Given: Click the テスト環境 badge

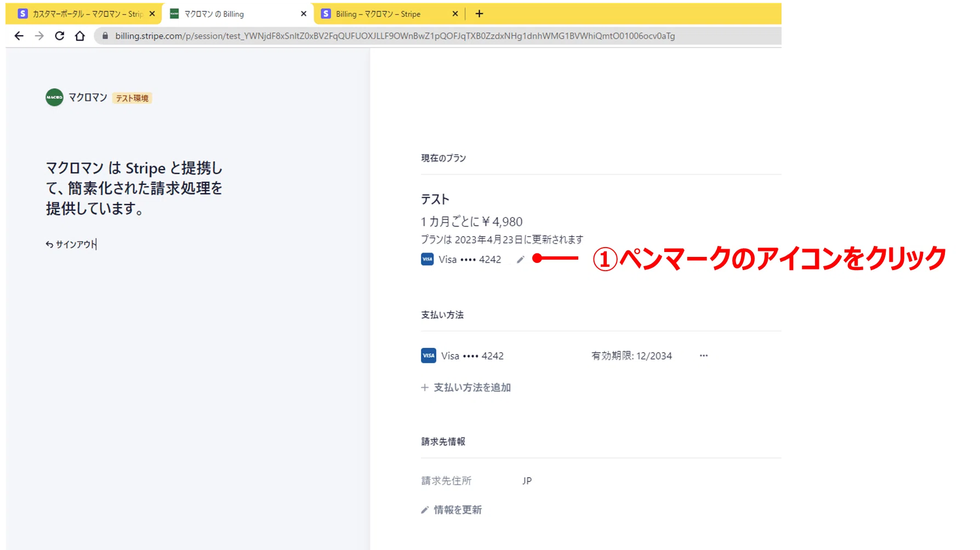Looking at the screenshot, I should 132,98.
